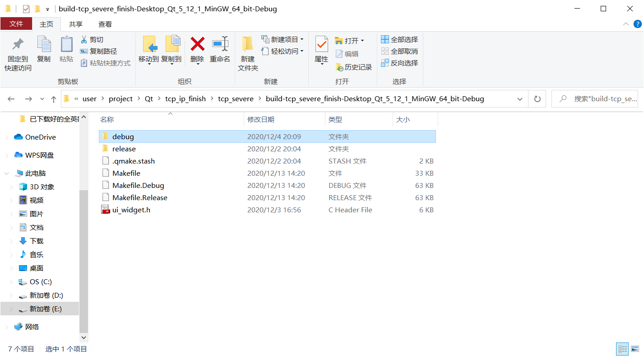
Task: Refresh the folder view
Action: point(537,98)
